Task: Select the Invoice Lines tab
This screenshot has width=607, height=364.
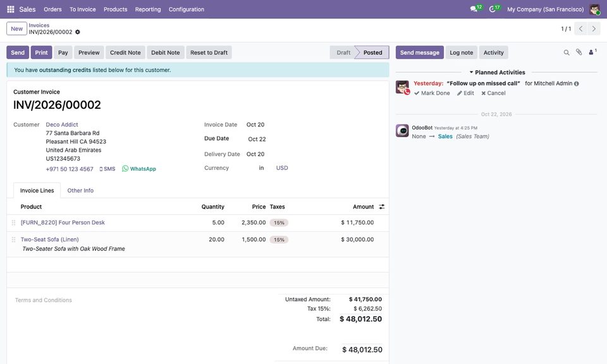Action: [37, 191]
